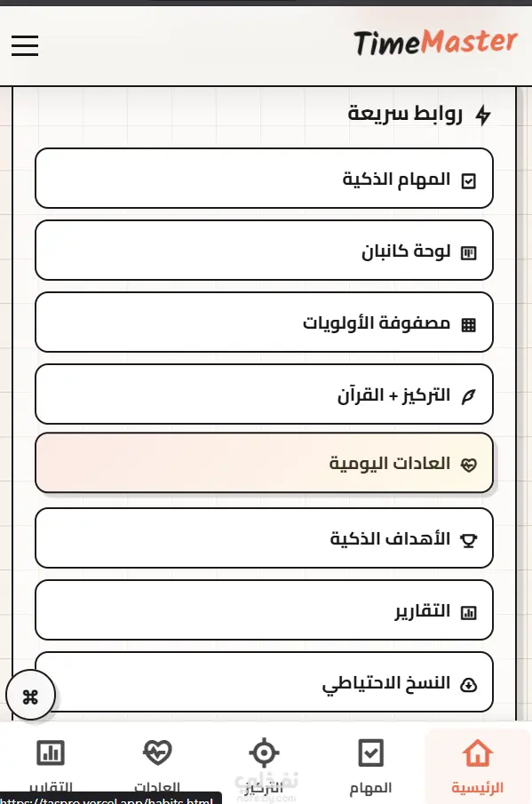The height and width of the screenshot is (804, 532).
Task: Click the kanban board icon
Action: (468, 253)
